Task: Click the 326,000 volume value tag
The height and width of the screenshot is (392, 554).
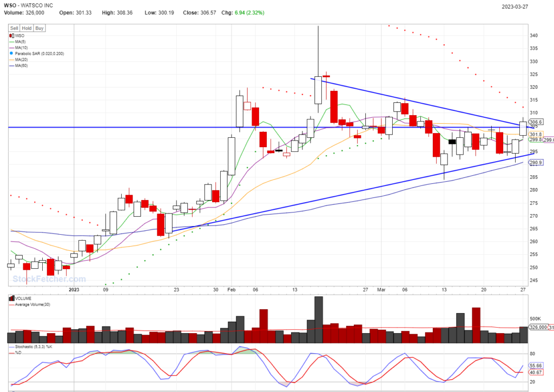Action: [538, 327]
